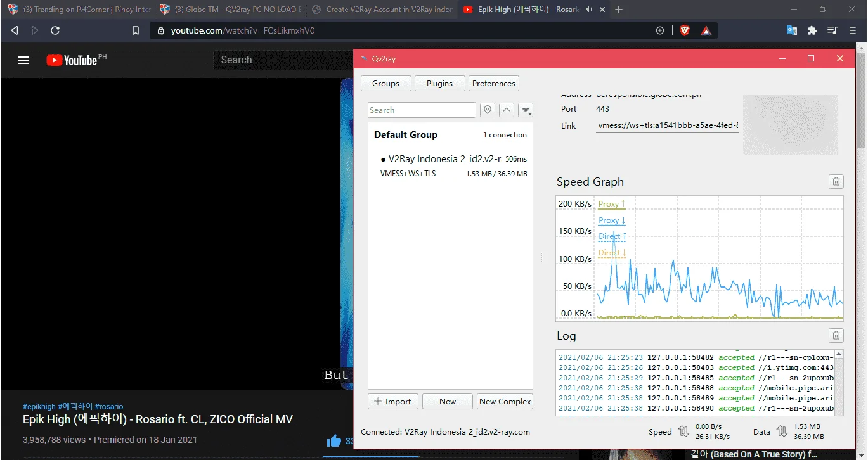Click the New Complex button

[x=505, y=401]
